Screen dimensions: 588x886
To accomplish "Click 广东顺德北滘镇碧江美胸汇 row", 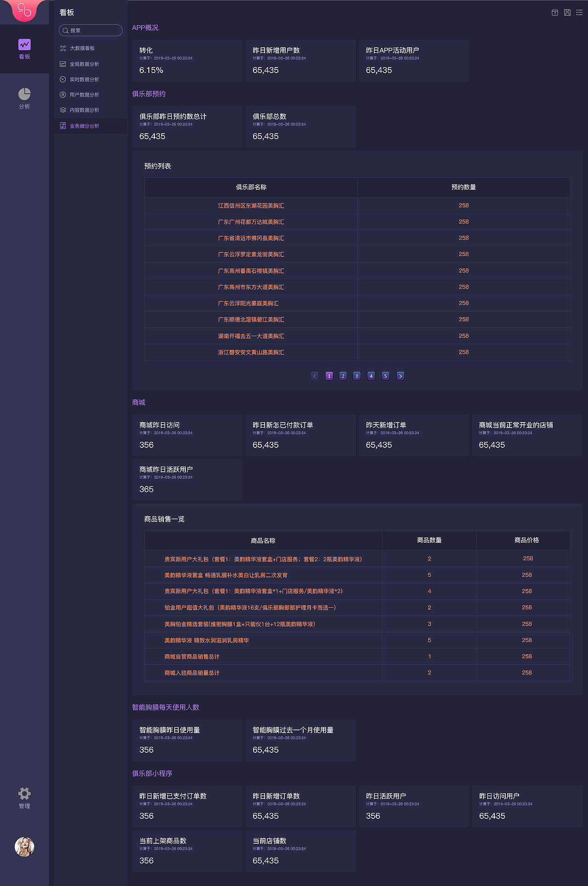I will 357,319.
